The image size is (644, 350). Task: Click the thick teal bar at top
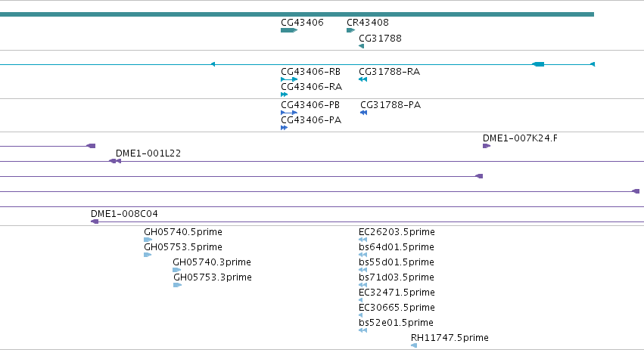coord(297,14)
